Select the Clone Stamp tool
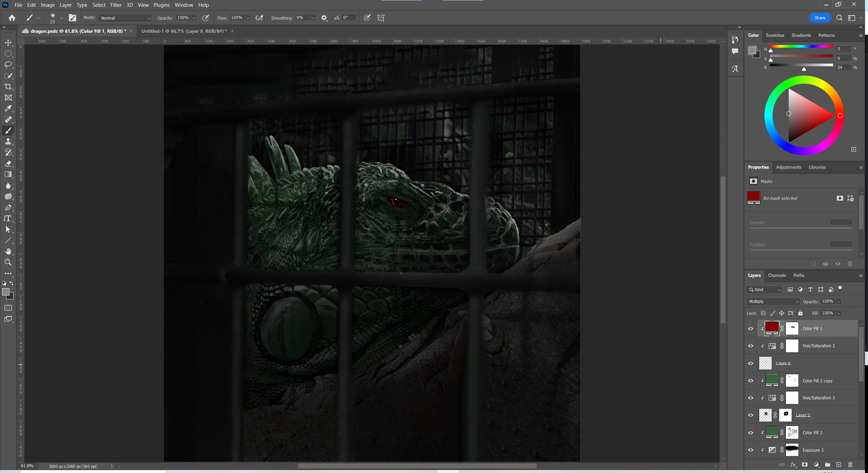Screen dimensions: 868x473 (x=8, y=142)
